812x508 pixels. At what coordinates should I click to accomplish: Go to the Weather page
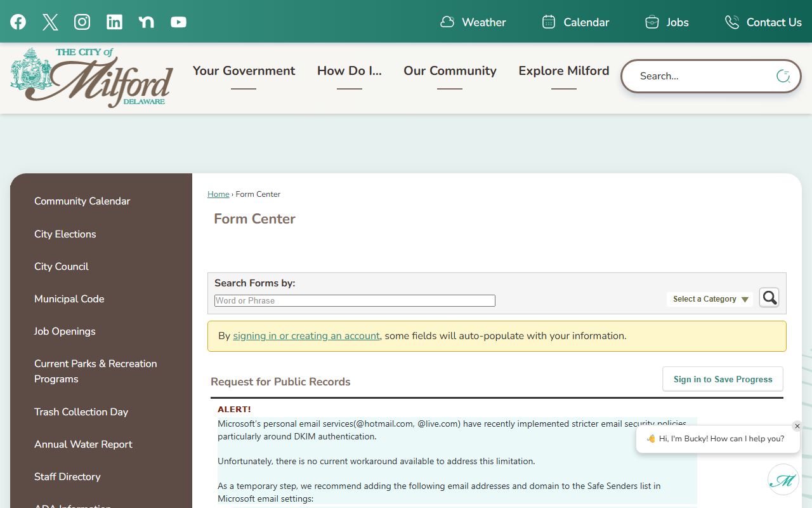pos(473,22)
